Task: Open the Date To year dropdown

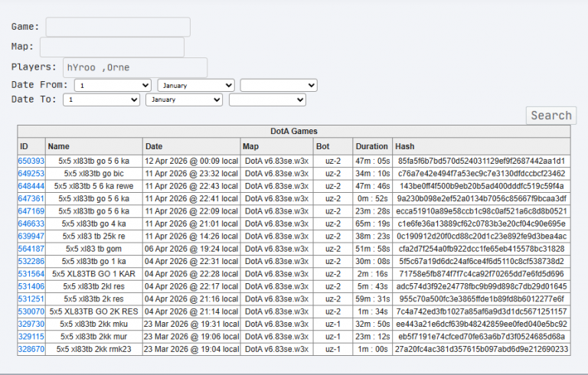Action: pyautogui.click(x=267, y=99)
